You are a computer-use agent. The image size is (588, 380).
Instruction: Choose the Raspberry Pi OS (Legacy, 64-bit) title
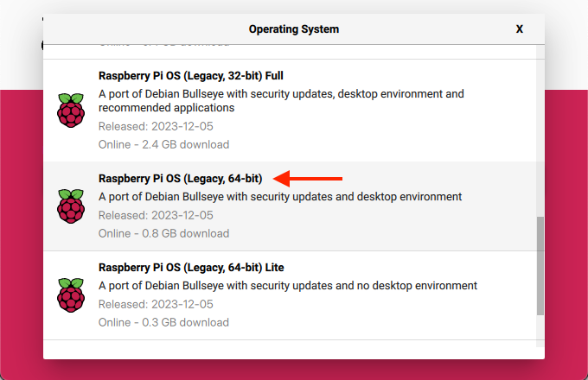pos(181,179)
